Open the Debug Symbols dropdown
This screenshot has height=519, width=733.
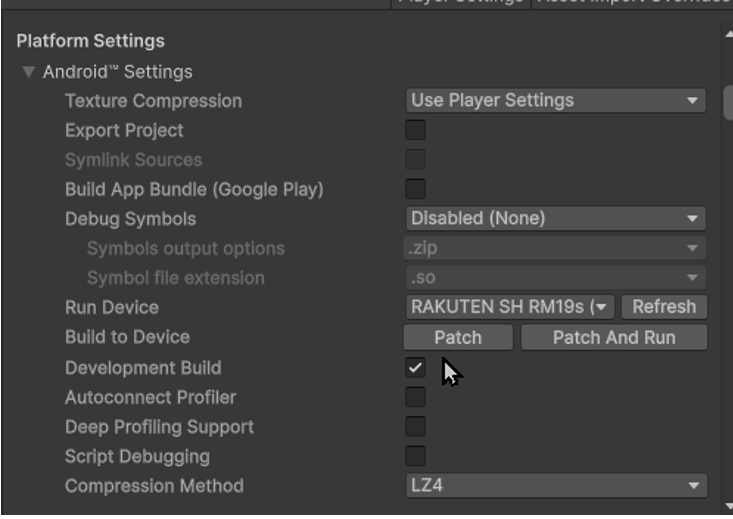point(555,219)
